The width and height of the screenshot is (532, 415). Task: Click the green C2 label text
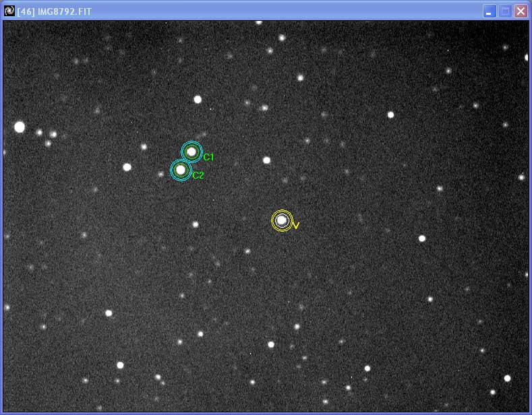pos(198,175)
